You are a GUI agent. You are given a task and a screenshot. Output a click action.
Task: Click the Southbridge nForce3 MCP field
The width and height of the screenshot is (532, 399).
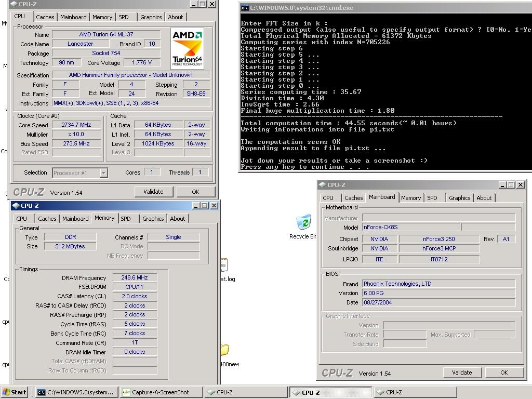pos(439,248)
